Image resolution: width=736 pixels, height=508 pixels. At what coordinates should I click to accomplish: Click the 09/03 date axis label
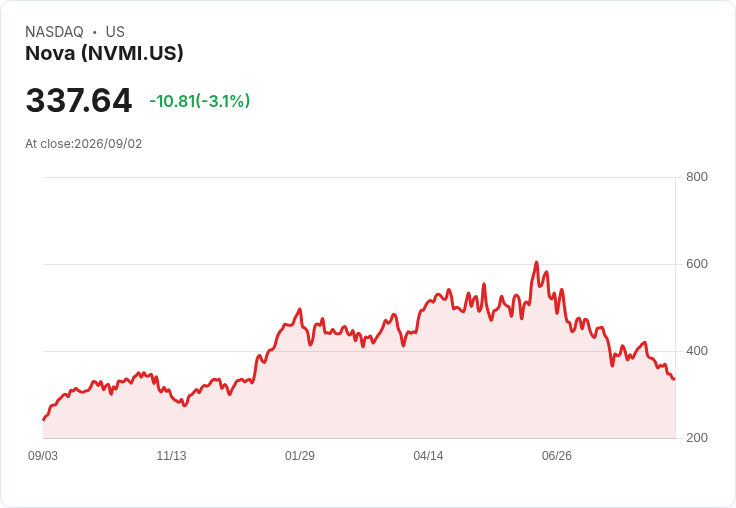coord(43,455)
